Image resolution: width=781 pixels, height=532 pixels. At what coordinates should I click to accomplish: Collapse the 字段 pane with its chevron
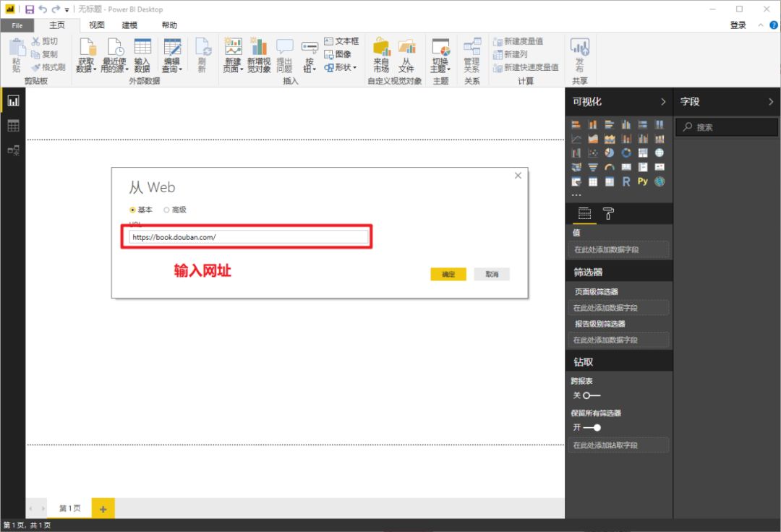pyautogui.click(x=771, y=101)
